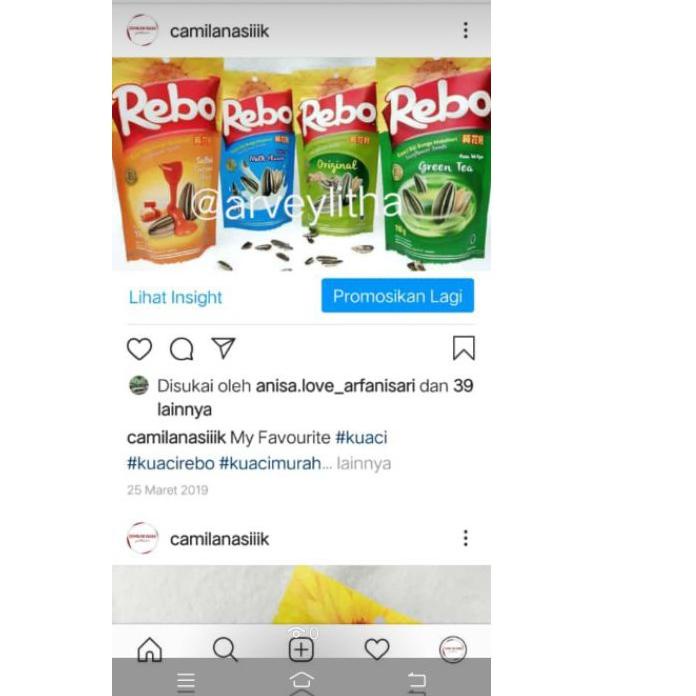Image resolution: width=696 pixels, height=696 pixels.
Task: Open anisa.love_arfanisari profile from likes
Action: pos(335,386)
